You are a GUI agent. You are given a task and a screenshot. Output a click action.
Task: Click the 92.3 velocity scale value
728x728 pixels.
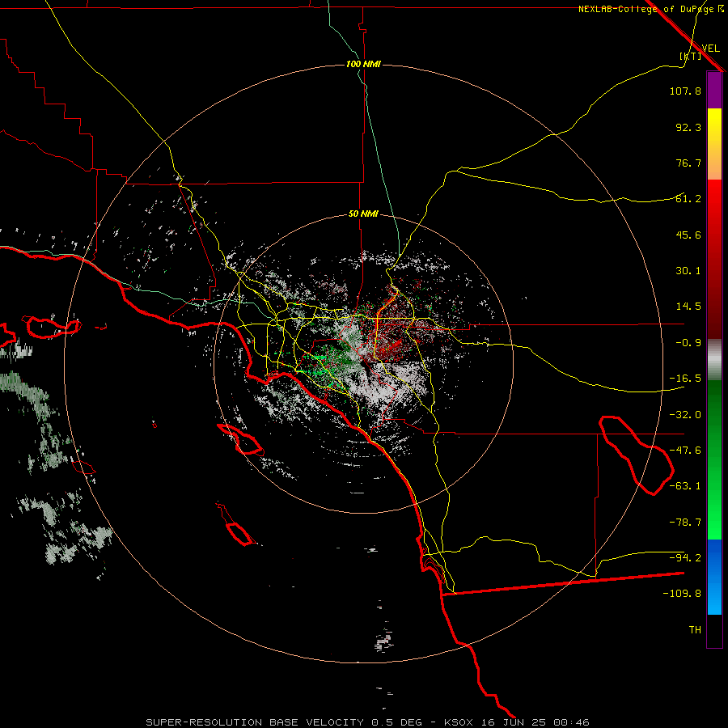pos(688,127)
